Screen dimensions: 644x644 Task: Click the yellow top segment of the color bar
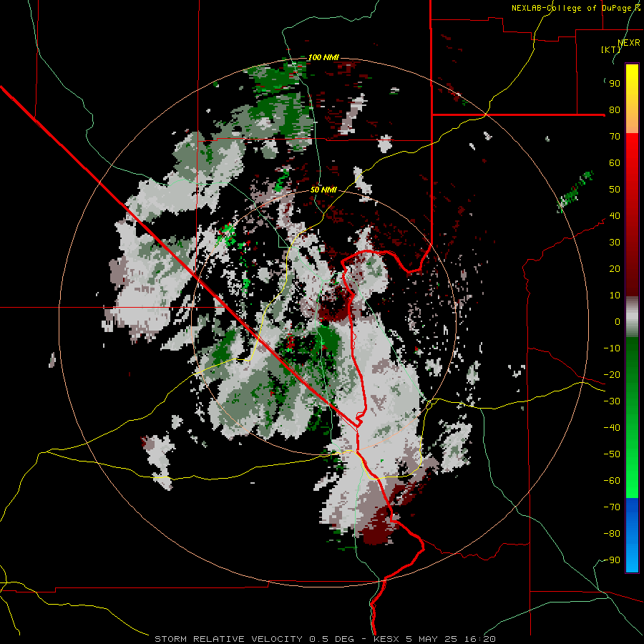632,99
